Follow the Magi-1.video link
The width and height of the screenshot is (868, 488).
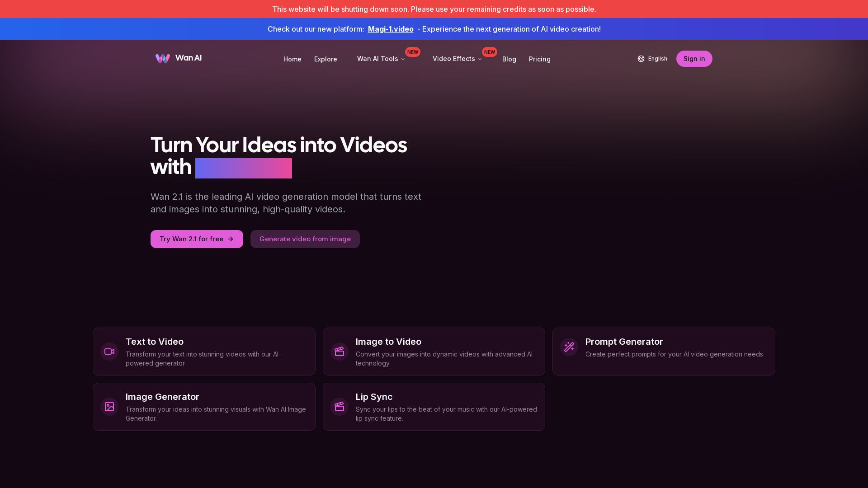(391, 29)
